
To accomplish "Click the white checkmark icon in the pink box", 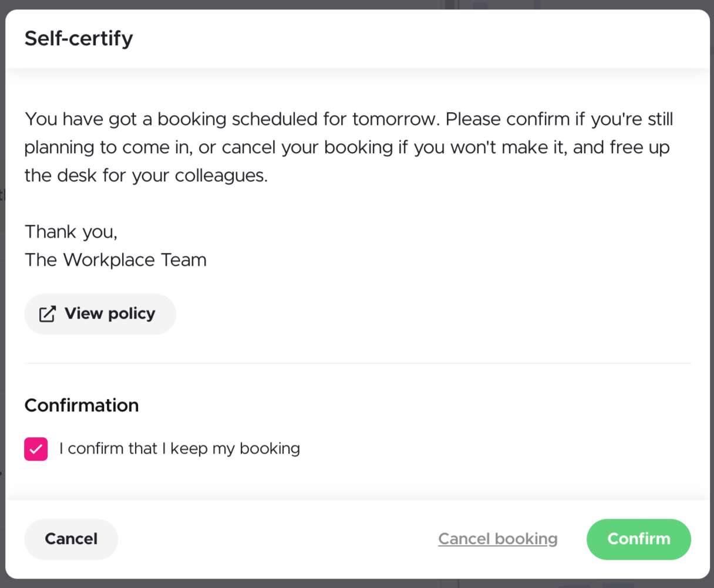I will [x=36, y=449].
